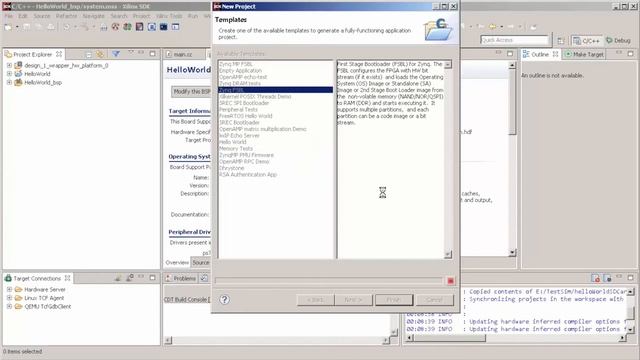Toggle Link with Editor in Project Explorer
This screenshot has width=640, height=360.
(100, 54)
